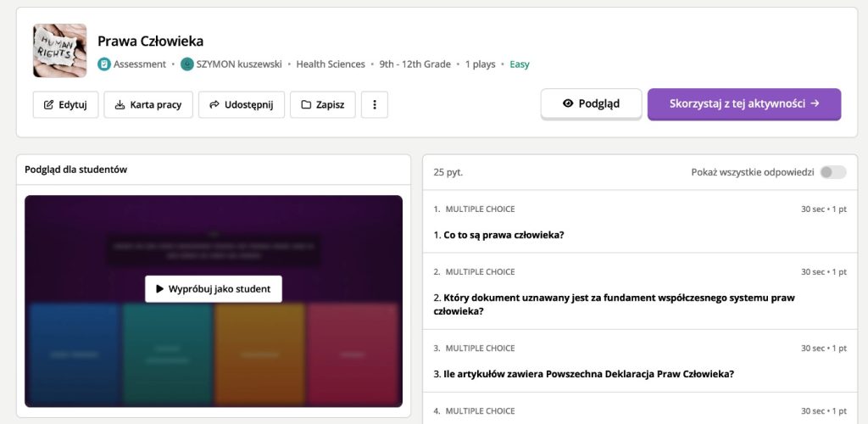Click the Podgląd eye preview button
Screen dimensions: 868x424
pos(591,103)
